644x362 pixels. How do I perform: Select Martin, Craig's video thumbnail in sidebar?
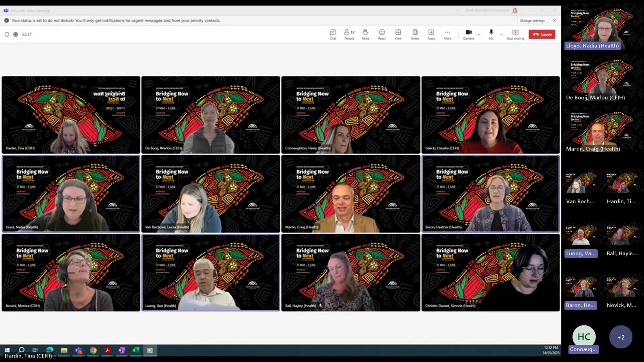[x=602, y=128]
